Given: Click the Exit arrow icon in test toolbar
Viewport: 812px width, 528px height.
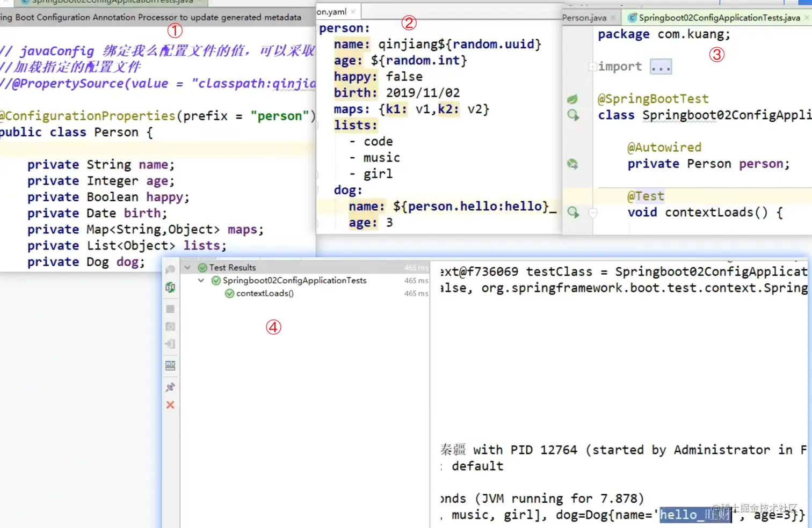Looking at the screenshot, I should [x=170, y=344].
